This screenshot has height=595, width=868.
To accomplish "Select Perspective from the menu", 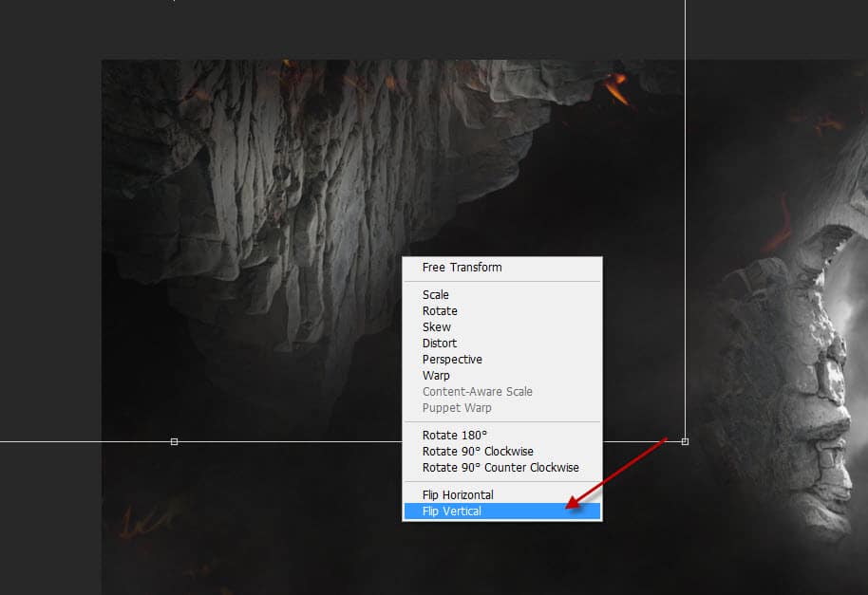I will coord(452,360).
